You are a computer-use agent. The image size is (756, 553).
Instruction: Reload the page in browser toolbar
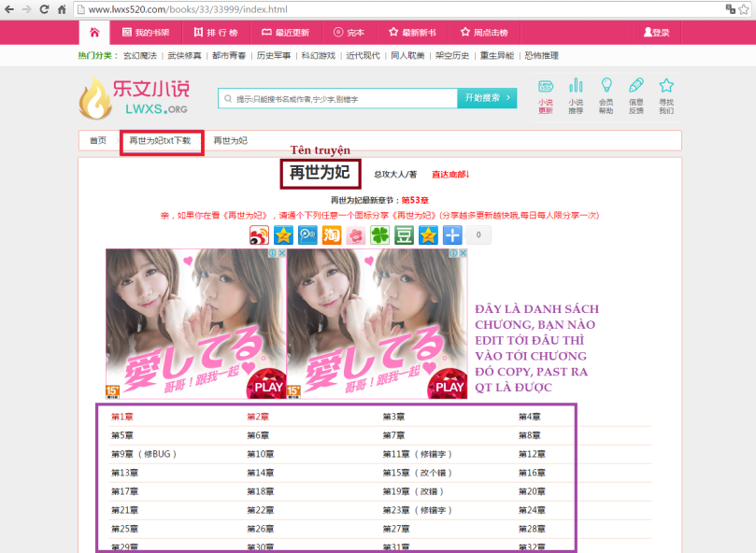(x=44, y=9)
